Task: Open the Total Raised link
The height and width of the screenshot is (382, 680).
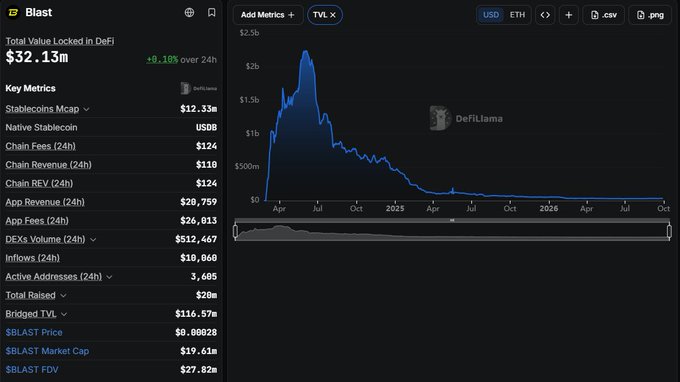Action: pyautogui.click(x=30, y=295)
